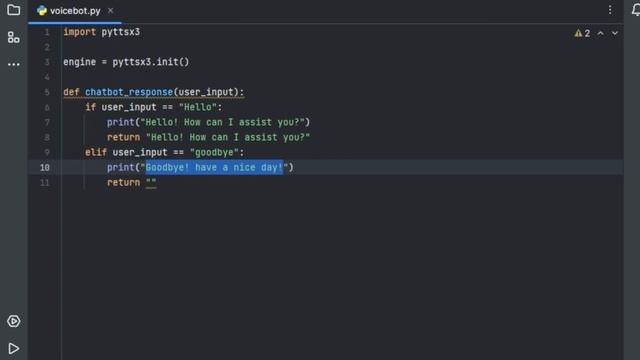Open the Run tool window
Image resolution: width=640 pixels, height=360 pixels.
tap(13, 348)
